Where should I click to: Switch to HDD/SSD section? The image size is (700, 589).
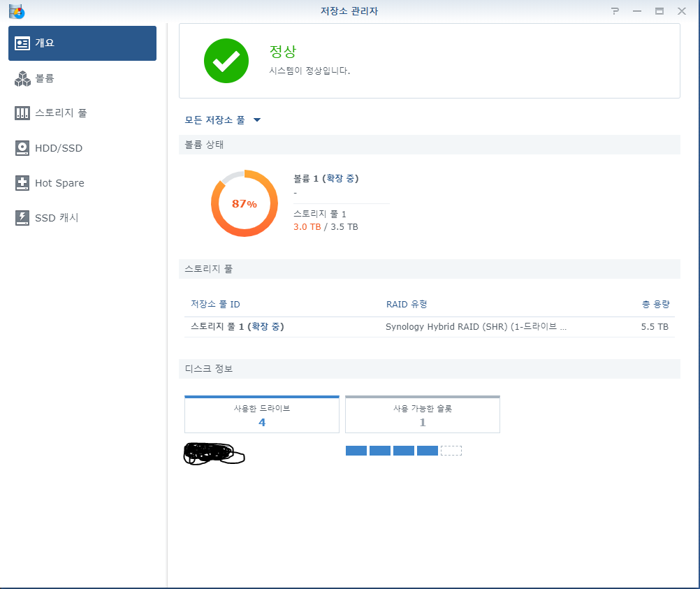tap(82, 148)
